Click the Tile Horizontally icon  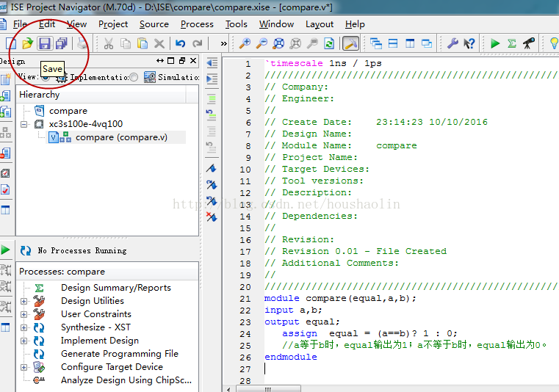(393, 43)
